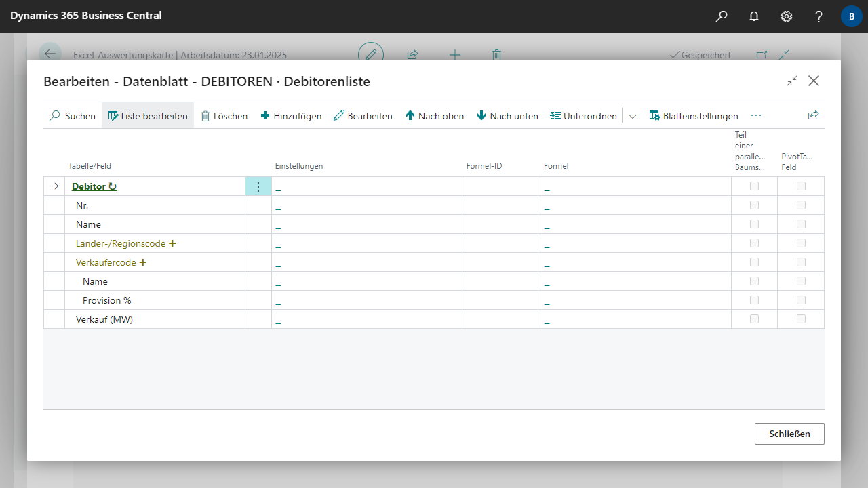This screenshot has height=488, width=868.
Task: Check PivotTable-Feld box for Debitor
Action: pos(801,186)
